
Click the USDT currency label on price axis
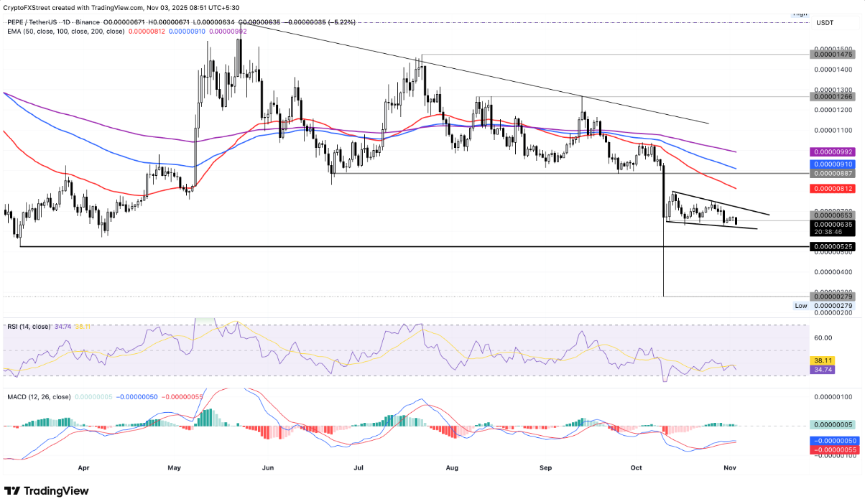tap(825, 23)
